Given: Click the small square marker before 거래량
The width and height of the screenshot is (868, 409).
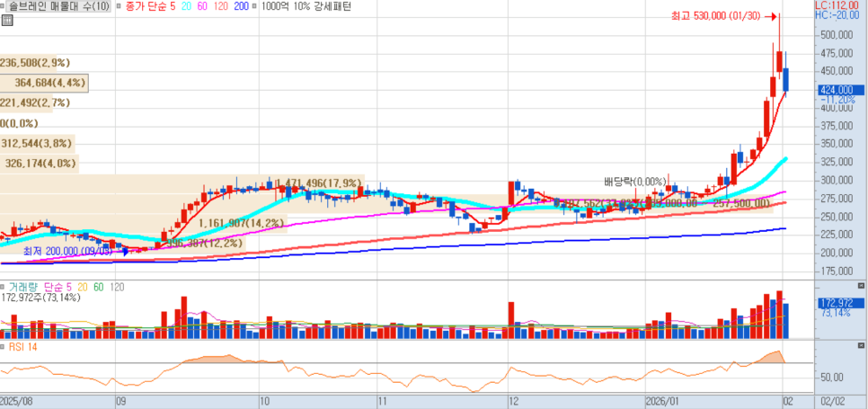Looking at the screenshot, I should point(4,288).
